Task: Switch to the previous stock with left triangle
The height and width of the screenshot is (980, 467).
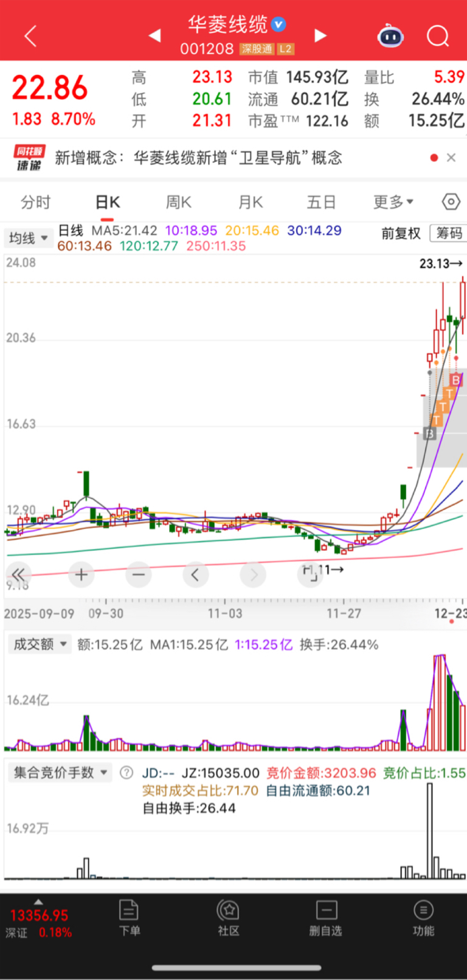Action: [154, 36]
